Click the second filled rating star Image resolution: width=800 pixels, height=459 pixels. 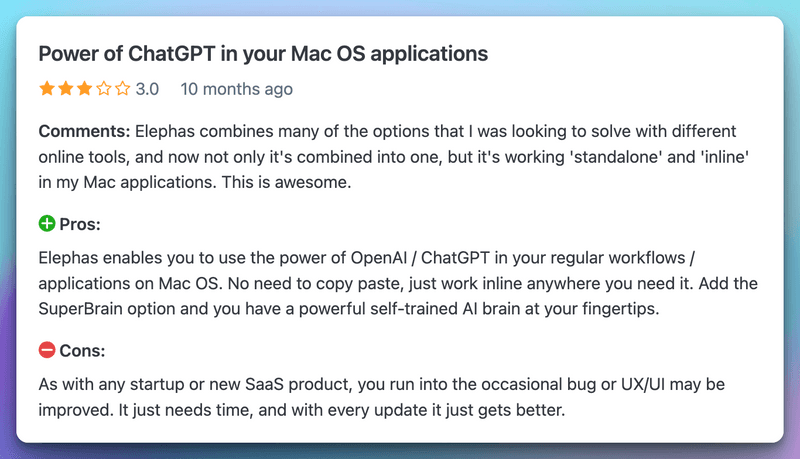(66, 89)
